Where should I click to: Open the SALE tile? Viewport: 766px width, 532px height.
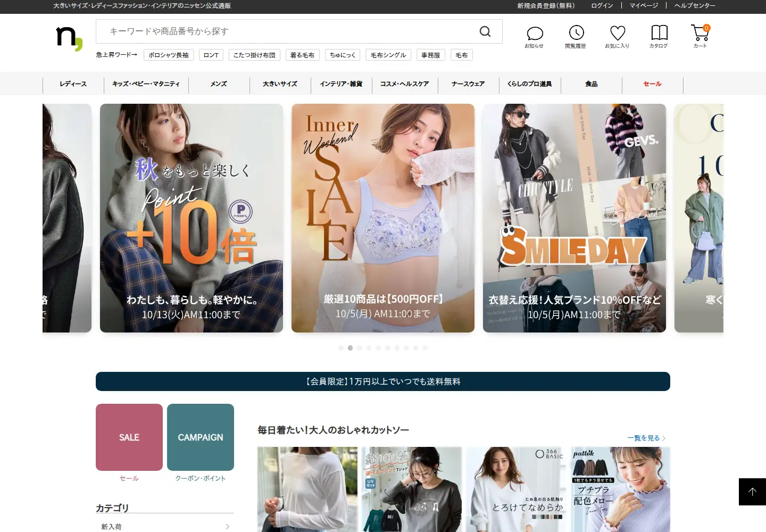coord(129,437)
